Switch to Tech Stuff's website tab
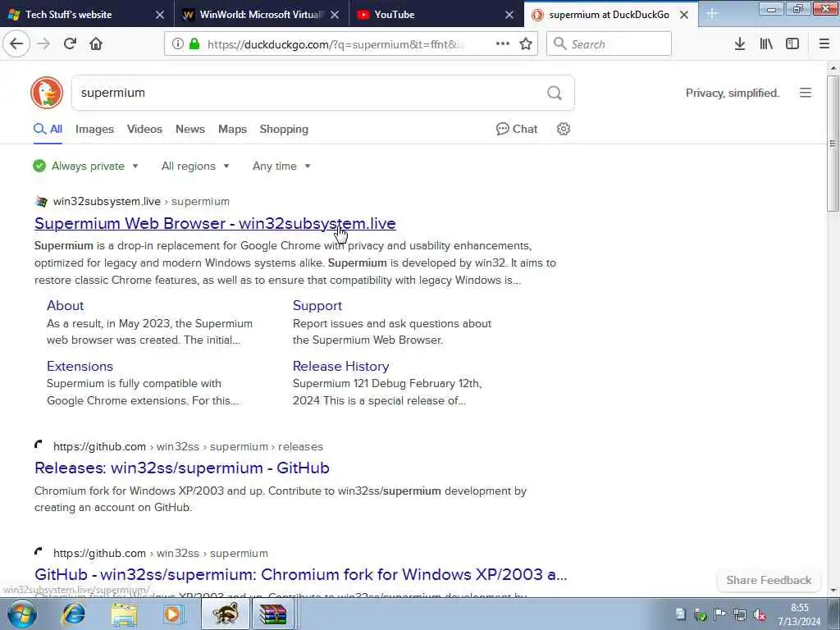 pyautogui.click(x=85, y=15)
